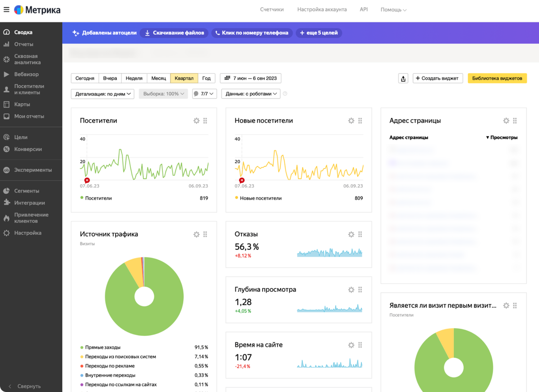
Task: Open settings gear of Отказы widget
Action: point(351,234)
